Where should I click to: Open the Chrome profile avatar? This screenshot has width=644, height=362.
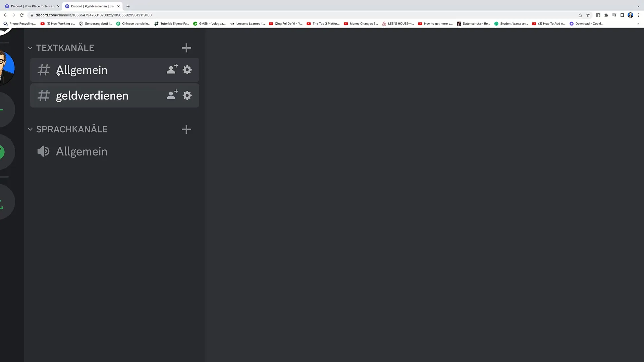point(630,15)
